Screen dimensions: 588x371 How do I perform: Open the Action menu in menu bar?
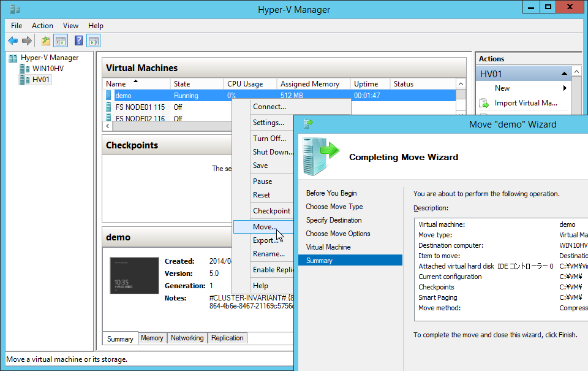point(42,26)
